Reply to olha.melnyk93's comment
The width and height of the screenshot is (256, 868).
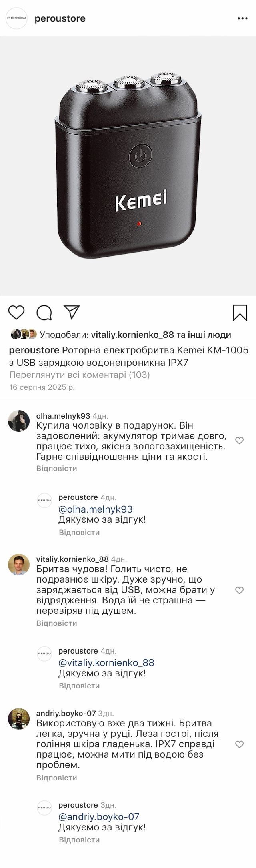pos(56,468)
